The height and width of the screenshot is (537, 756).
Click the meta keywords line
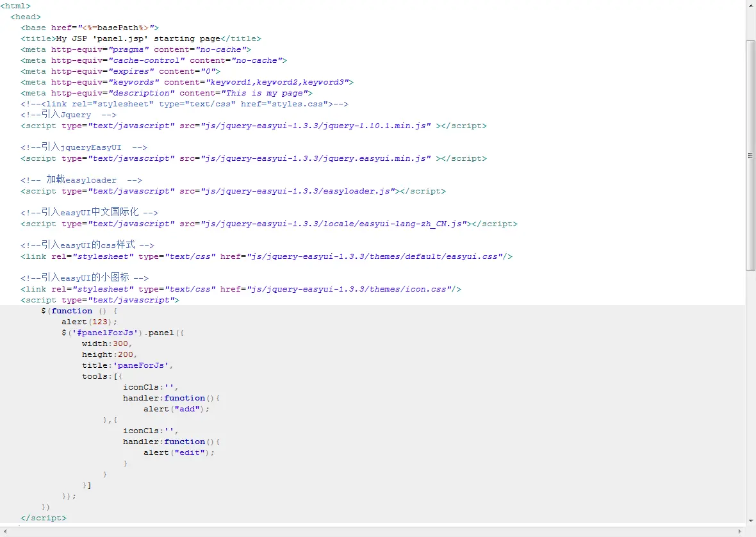187,83
